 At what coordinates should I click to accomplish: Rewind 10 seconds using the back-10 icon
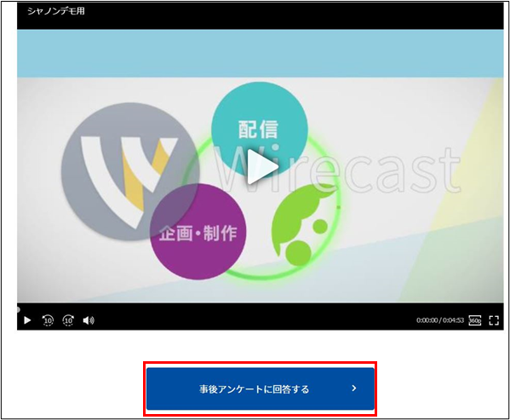pos(48,320)
